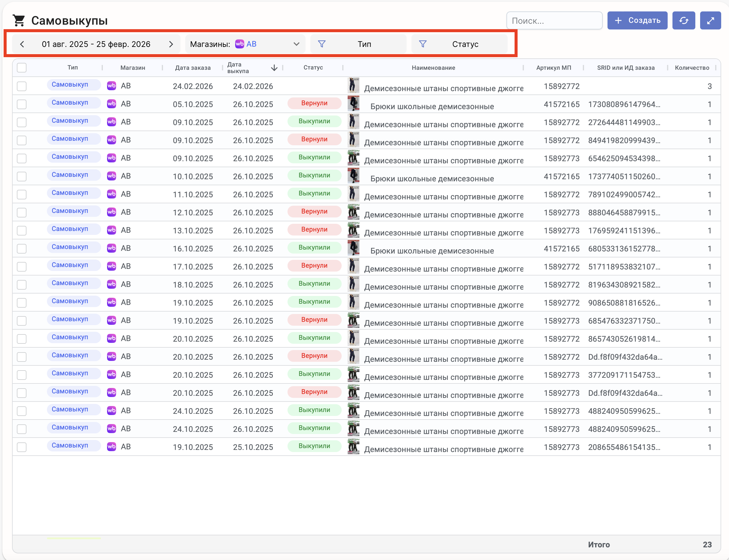Open the Статус filter dropdown
The image size is (729, 560).
465,44
